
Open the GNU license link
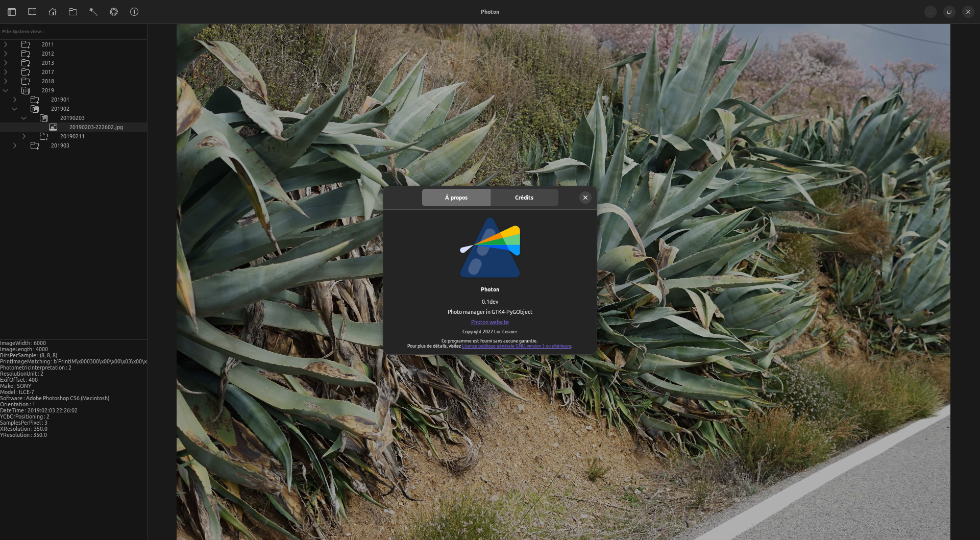[x=516, y=346]
